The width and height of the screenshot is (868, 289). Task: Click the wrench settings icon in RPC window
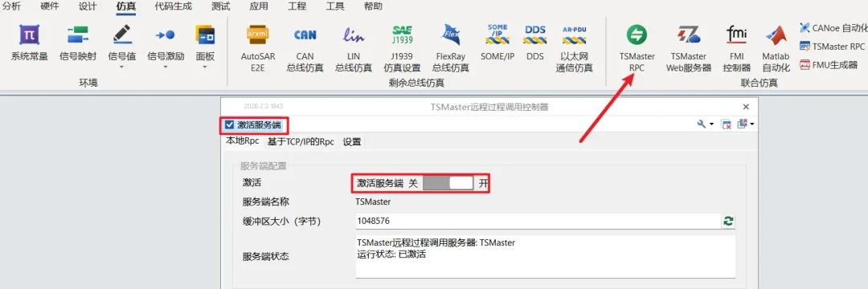click(702, 125)
